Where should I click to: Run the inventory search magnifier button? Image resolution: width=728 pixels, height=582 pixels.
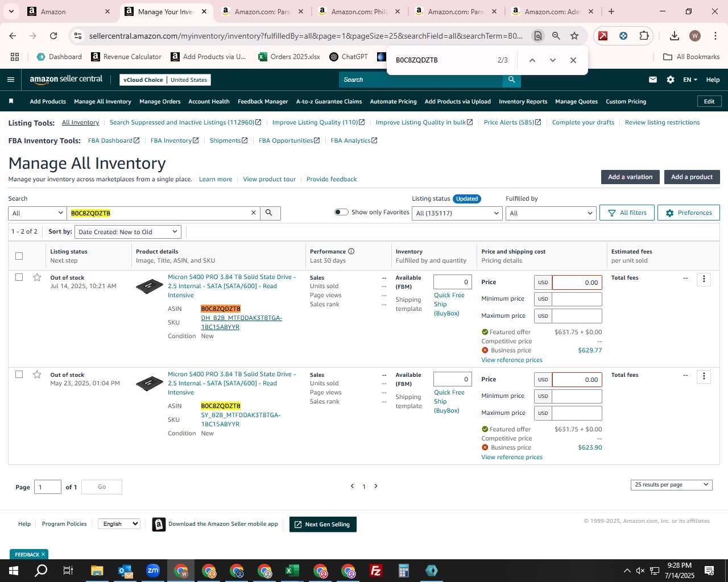269,213
